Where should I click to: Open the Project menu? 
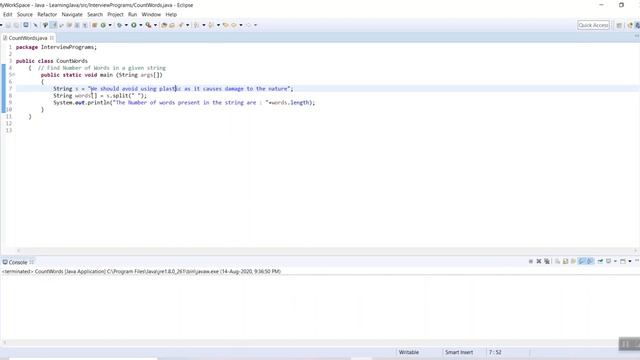pos(115,14)
